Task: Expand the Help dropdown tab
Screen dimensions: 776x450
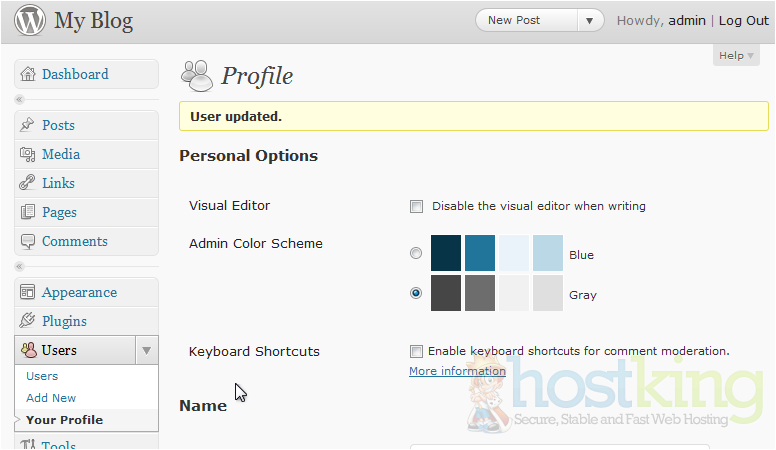Action: click(736, 56)
